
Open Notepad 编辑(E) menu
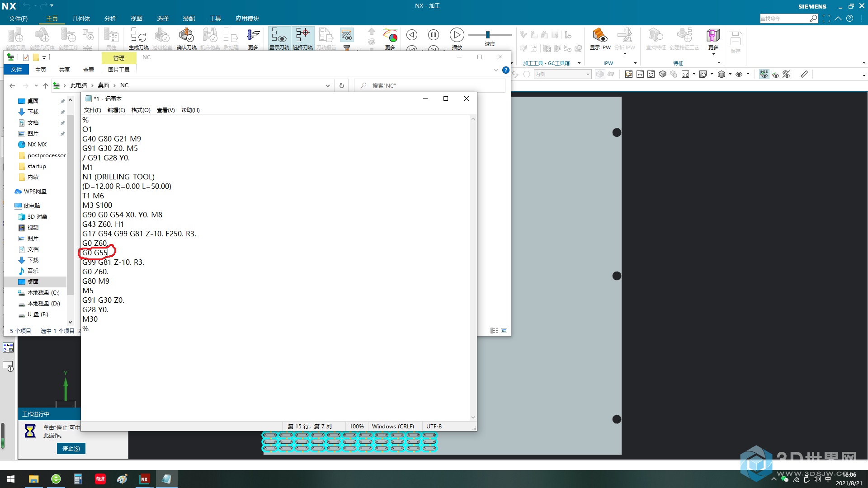point(116,110)
